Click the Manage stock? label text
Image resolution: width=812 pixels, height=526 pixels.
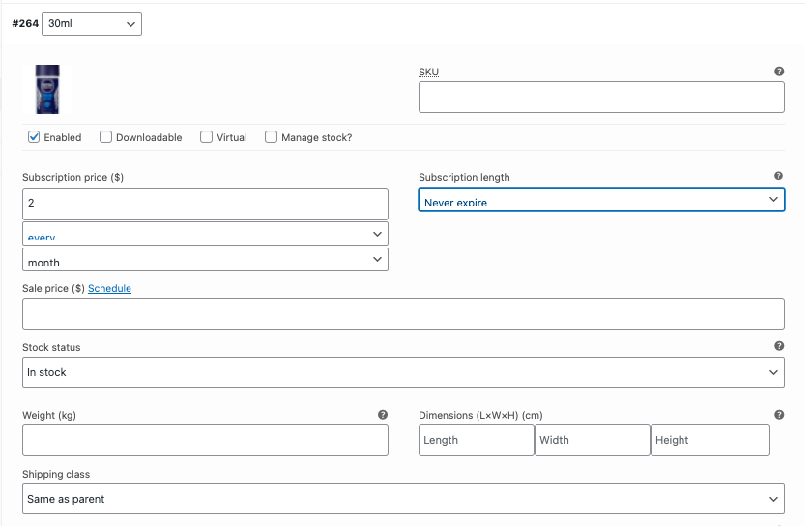[317, 138]
